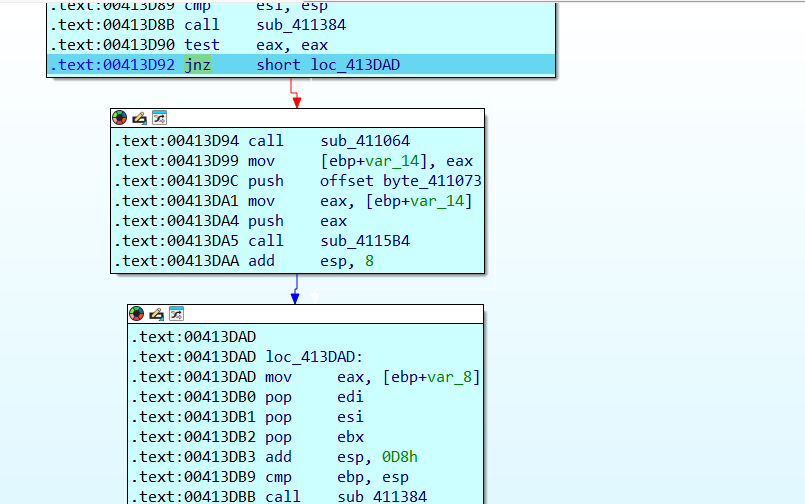Click address .text:00413D90

pos(112,45)
